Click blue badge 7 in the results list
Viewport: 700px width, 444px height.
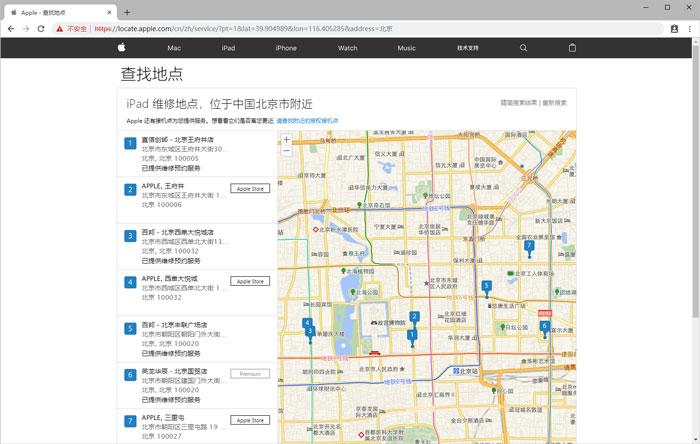click(130, 421)
